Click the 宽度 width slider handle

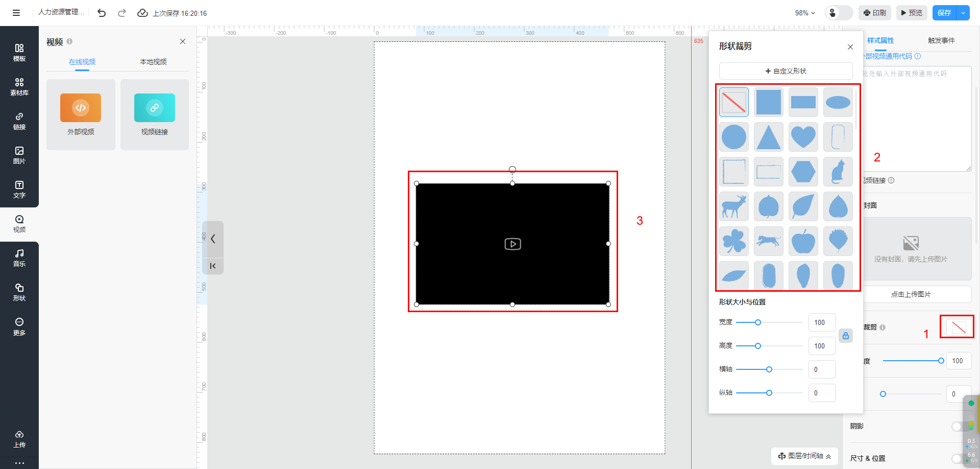pyautogui.click(x=758, y=322)
